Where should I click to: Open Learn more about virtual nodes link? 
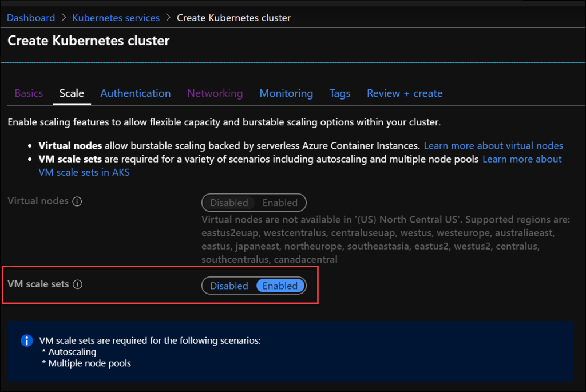[493, 146]
